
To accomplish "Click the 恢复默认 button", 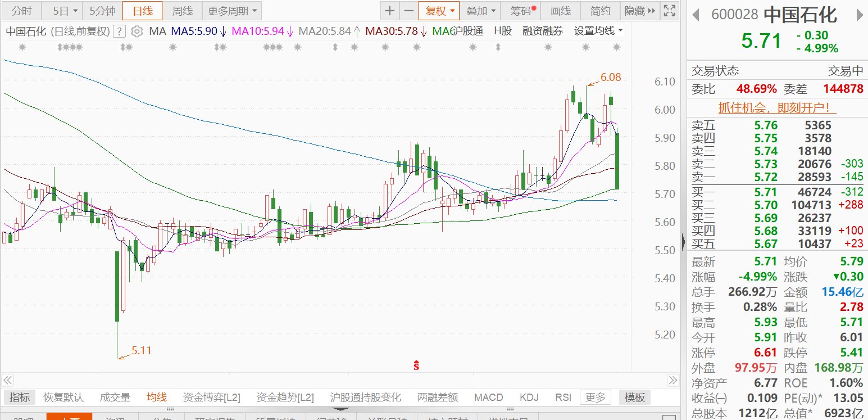I will click(x=63, y=398).
